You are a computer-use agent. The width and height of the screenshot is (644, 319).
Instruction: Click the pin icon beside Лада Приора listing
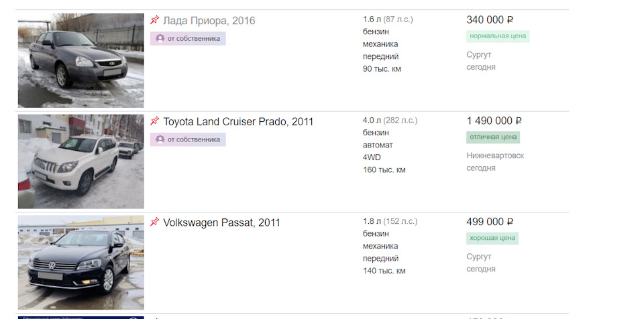tap(154, 19)
